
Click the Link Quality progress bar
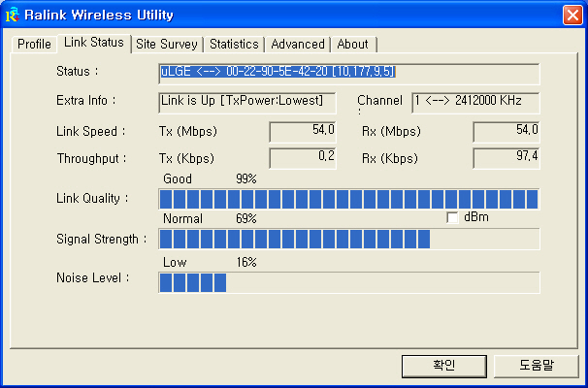tap(348, 199)
